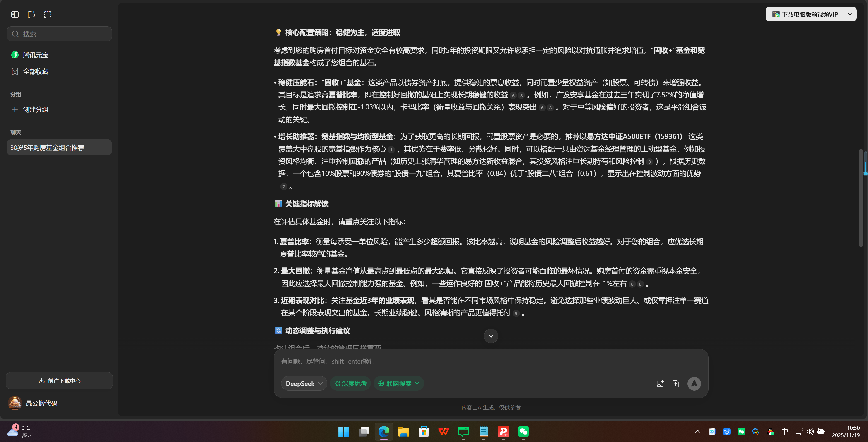This screenshot has height=442, width=868.
Task: Open the DeepSeek model selector dropdown
Action: point(303,383)
